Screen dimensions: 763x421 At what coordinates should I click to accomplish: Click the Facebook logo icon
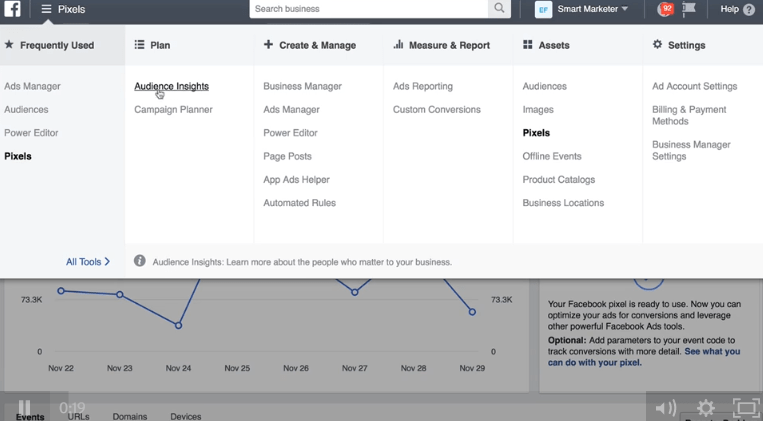click(12, 9)
